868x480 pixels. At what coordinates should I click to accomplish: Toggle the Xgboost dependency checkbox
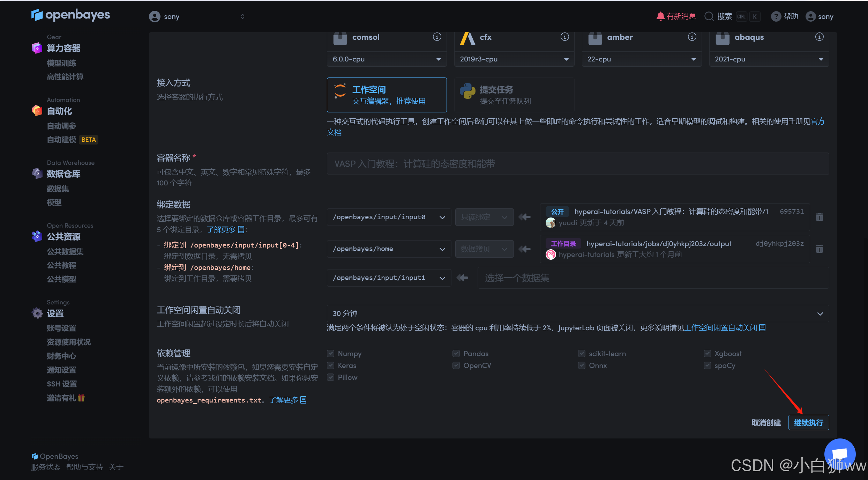(707, 354)
